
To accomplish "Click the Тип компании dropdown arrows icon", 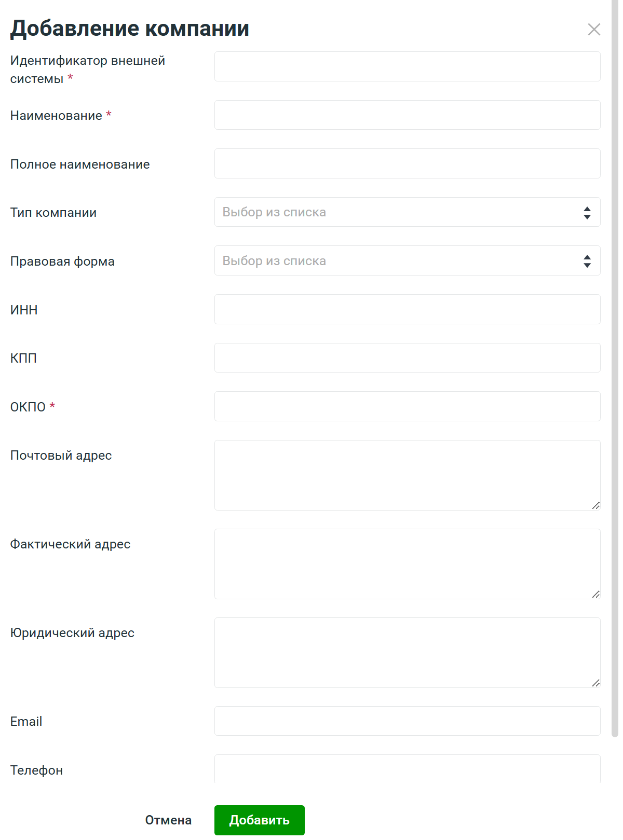I will [587, 213].
